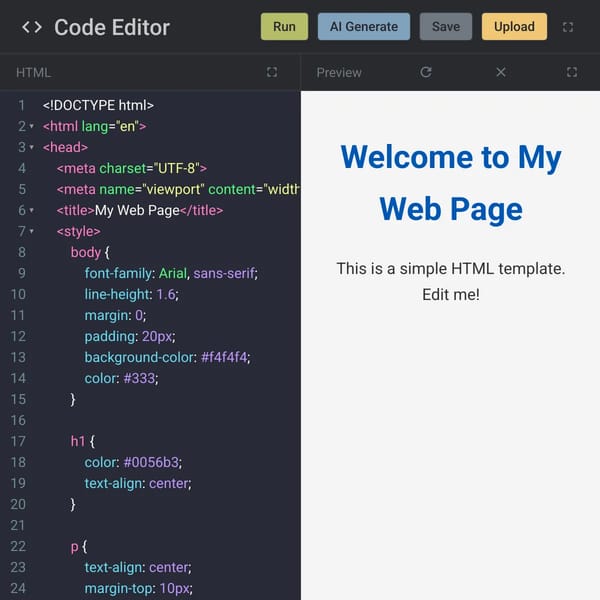Screen dimensions: 600x600
Task: Click the fullscreen icon next to Upload
Action: point(568,27)
